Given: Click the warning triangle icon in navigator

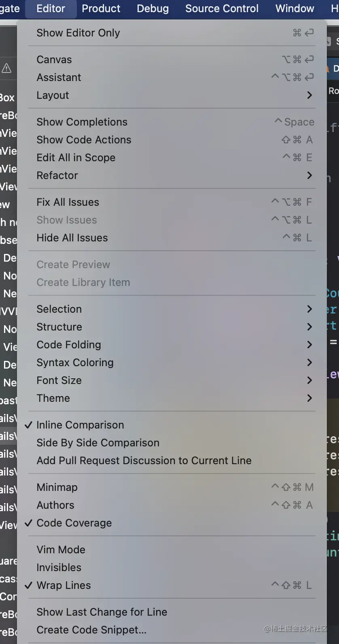Looking at the screenshot, I should 6,68.
